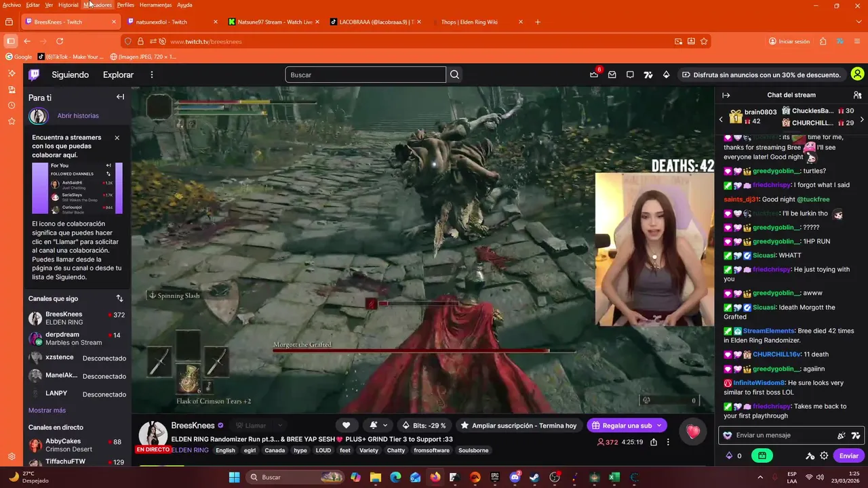
Task: Reload the page
Action: click(x=60, y=41)
